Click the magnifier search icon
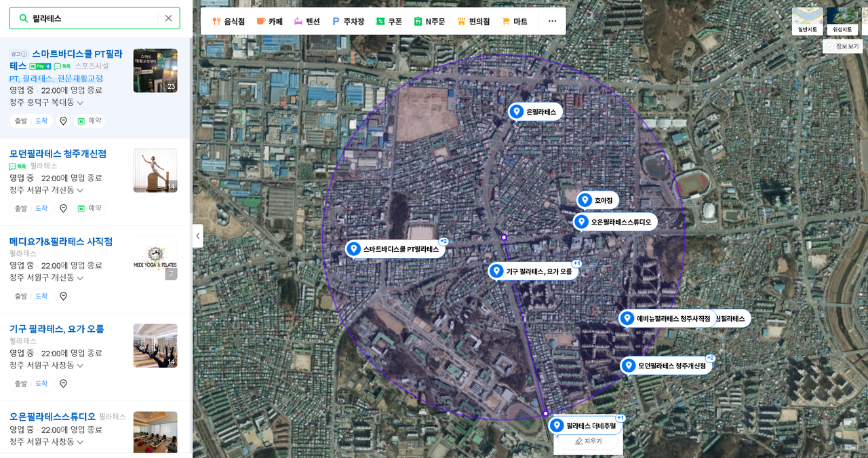 (x=23, y=18)
